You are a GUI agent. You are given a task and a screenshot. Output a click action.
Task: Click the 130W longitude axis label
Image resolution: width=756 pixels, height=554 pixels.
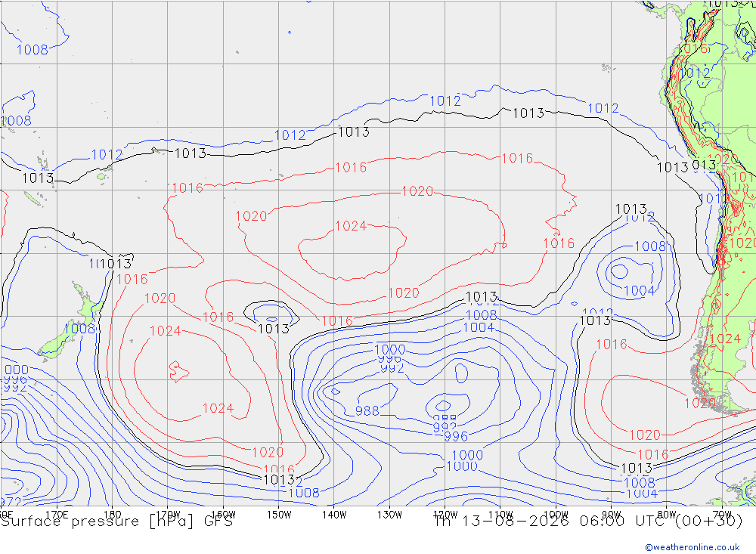(389, 515)
